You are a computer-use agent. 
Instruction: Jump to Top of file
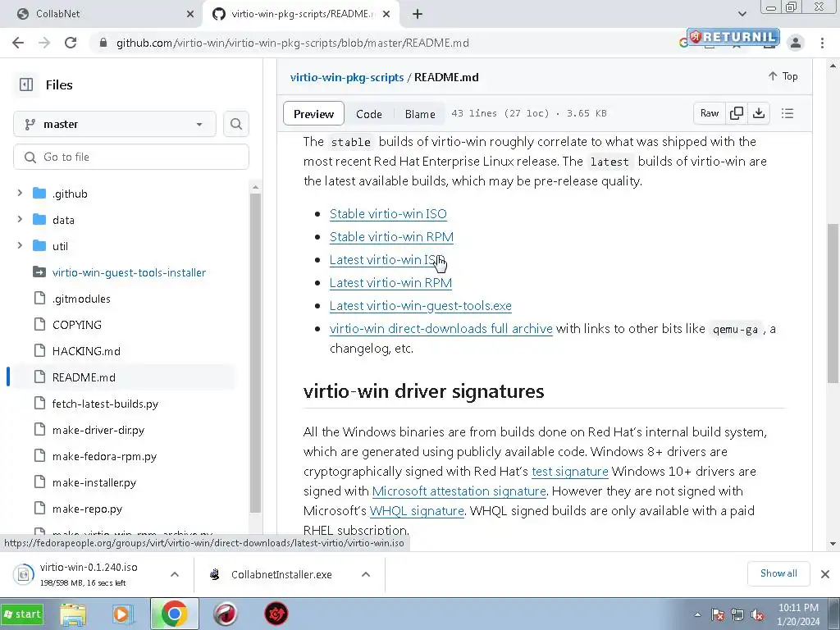[x=783, y=76]
